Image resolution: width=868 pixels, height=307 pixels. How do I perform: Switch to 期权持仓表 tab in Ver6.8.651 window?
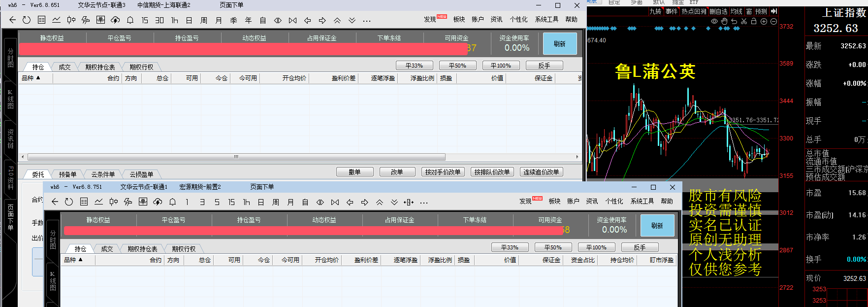click(x=100, y=67)
